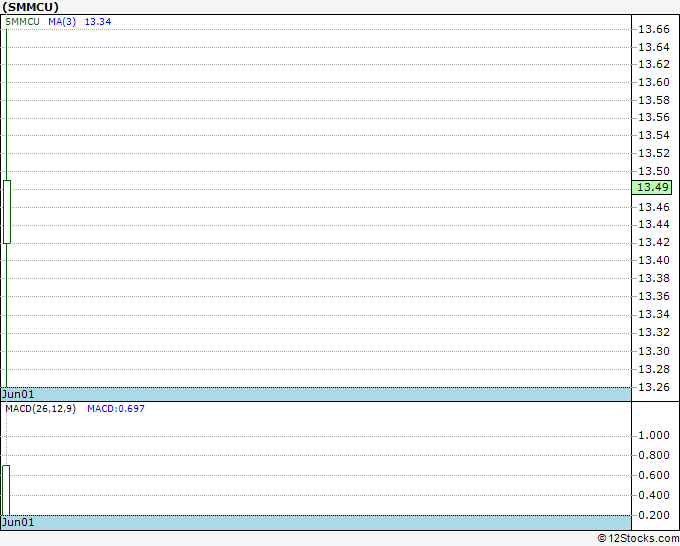Click the 13.26 price axis label
The height and width of the screenshot is (546, 680).
(654, 387)
